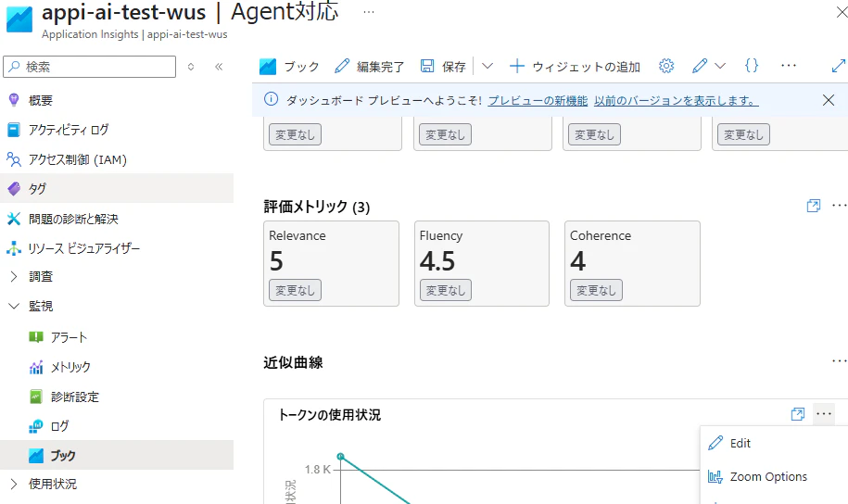Viewport: 848px width, 504px height.
Task: Open the toolbar overflow ellipsis menu
Action: tap(789, 66)
